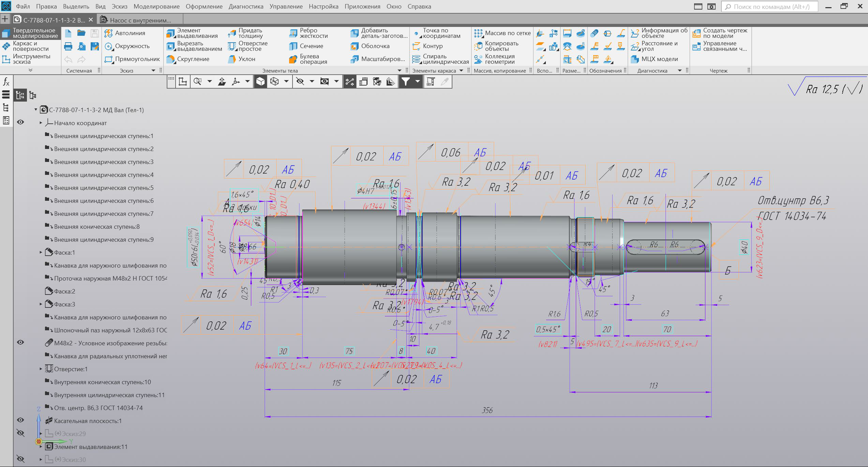Toggle visibility of Начало координат
This screenshot has width=868, height=467.
20,122
